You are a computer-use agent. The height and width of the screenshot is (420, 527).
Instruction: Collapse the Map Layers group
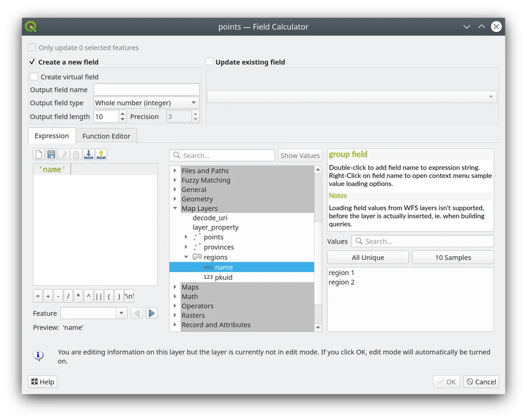click(175, 208)
